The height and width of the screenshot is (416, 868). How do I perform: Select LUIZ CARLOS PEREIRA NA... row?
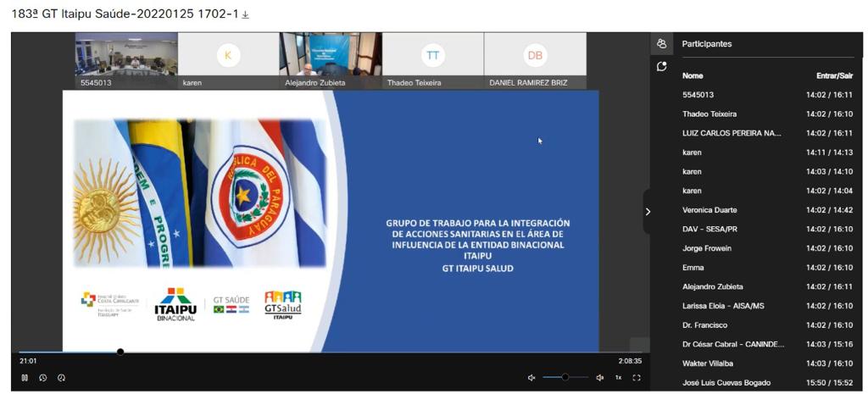coord(767,133)
